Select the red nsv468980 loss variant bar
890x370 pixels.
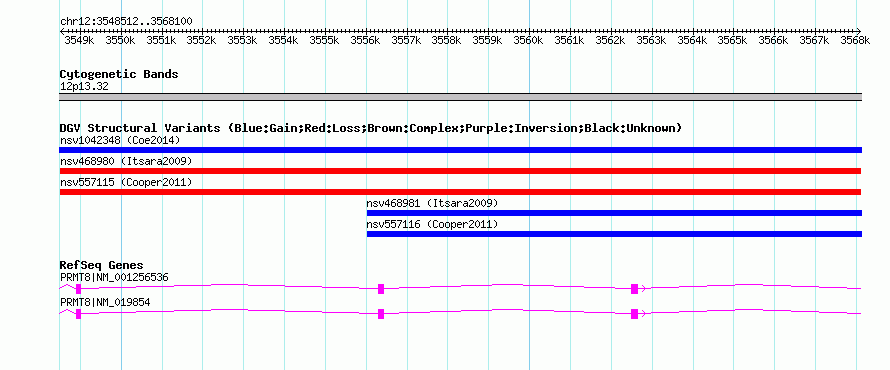(x=460, y=171)
